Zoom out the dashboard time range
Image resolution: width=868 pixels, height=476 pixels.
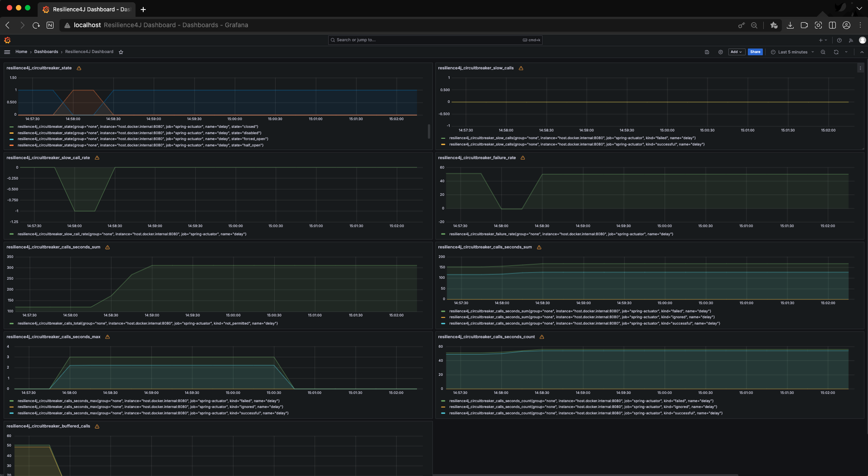823,52
